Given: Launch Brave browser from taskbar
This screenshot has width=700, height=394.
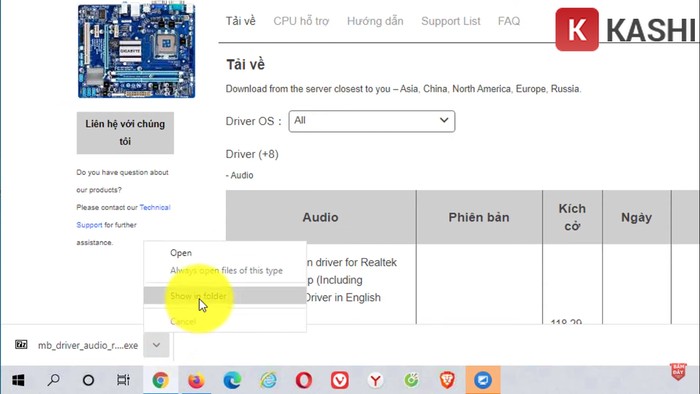Looking at the screenshot, I should [447, 380].
